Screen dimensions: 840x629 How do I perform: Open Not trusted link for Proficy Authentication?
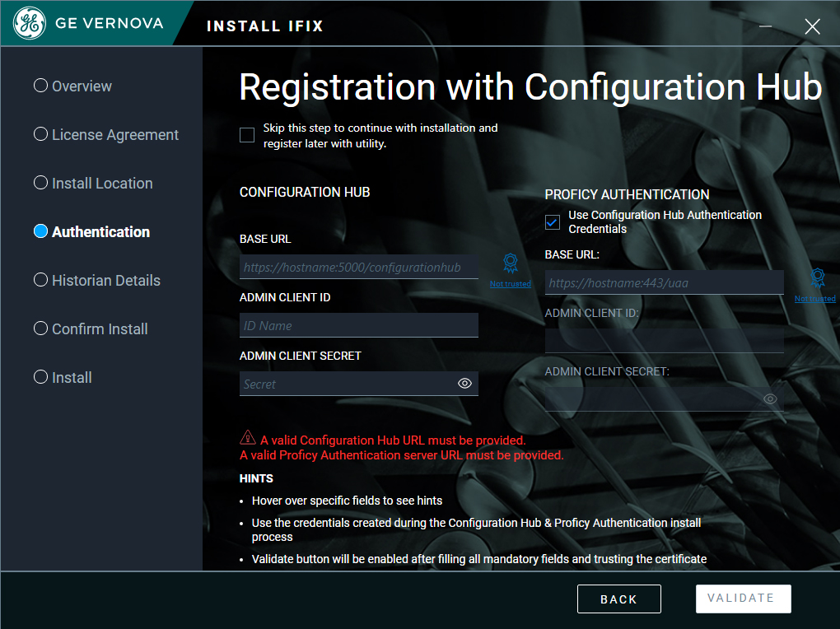point(814,299)
